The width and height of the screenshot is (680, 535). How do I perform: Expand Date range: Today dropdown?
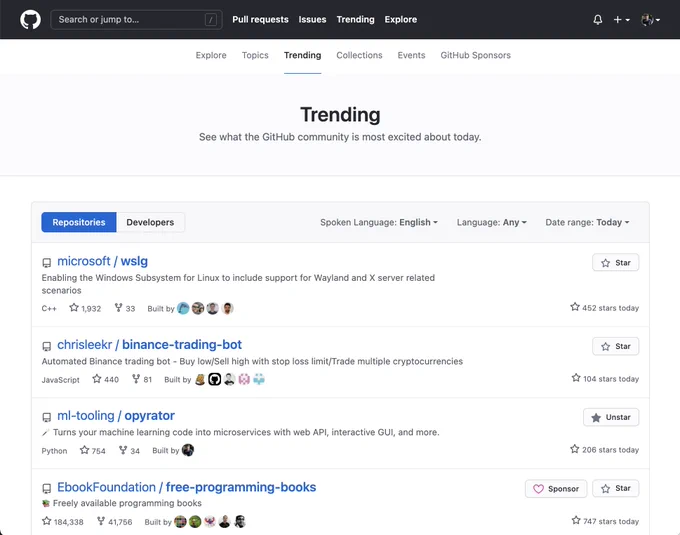coord(587,222)
